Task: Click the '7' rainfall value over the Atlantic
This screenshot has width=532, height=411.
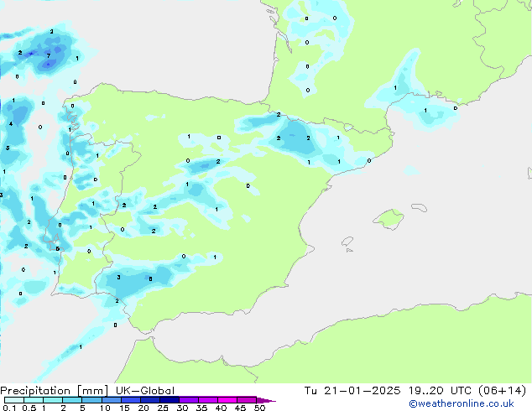Action: 49,55
